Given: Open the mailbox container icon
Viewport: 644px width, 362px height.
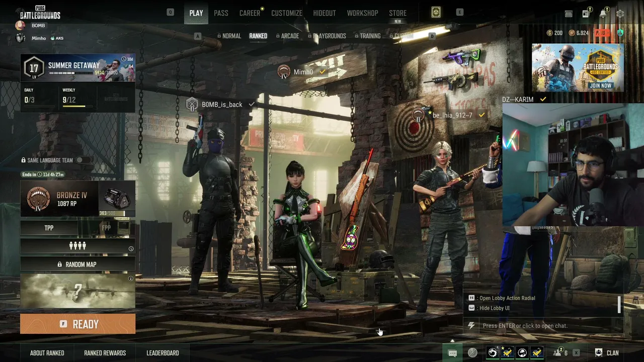Looking at the screenshot, I should point(569,14).
